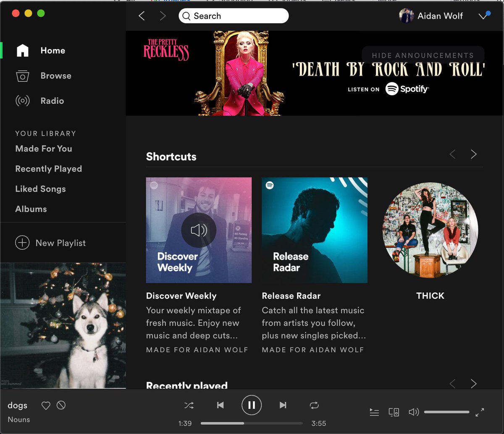Image resolution: width=504 pixels, height=434 pixels.
Task: Click the Search field
Action: (234, 16)
